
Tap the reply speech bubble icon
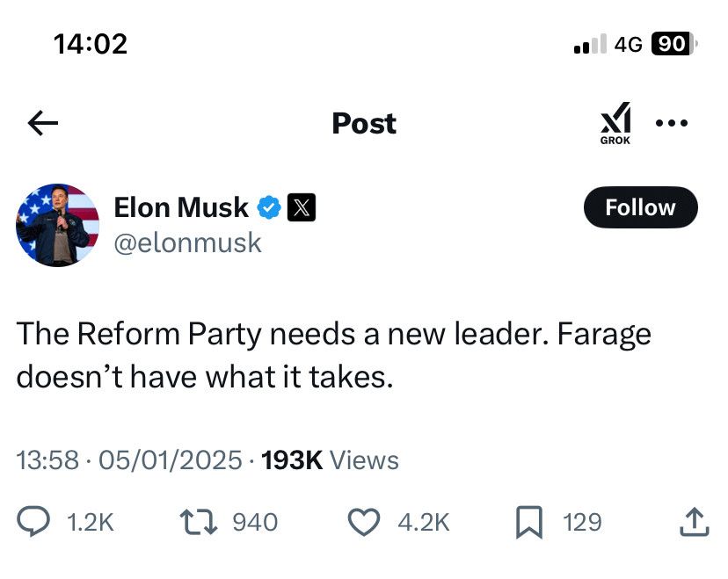(x=34, y=522)
